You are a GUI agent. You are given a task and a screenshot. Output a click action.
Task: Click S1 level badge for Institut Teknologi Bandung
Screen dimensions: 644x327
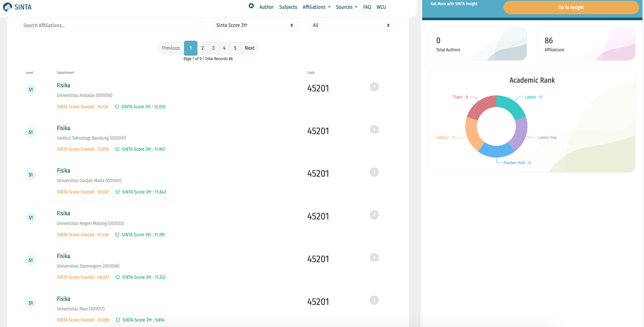click(31, 132)
